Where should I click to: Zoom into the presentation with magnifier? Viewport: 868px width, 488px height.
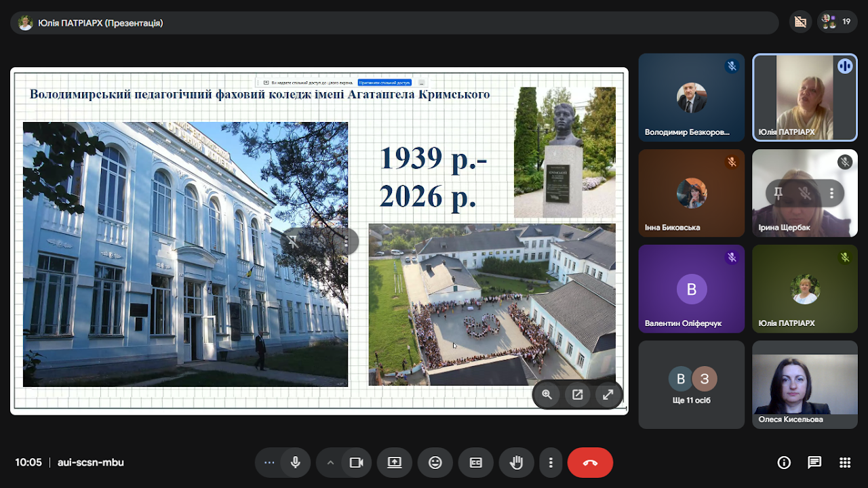pyautogui.click(x=547, y=394)
